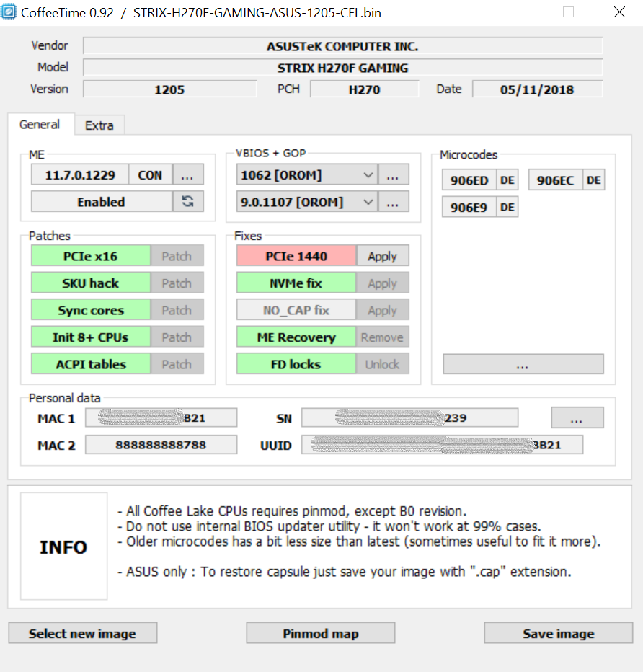The width and height of the screenshot is (643, 672).
Task: Click the NO_CAP fix label
Action: point(296,310)
